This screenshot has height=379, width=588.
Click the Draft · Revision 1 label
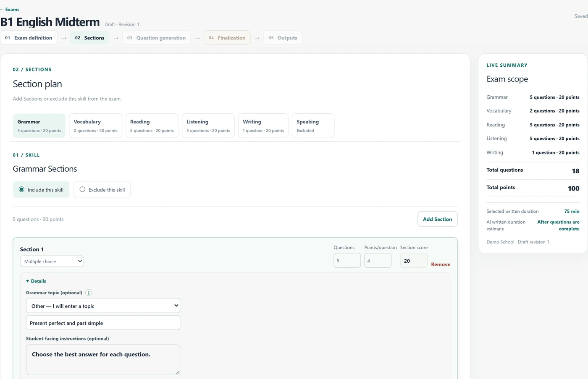click(x=122, y=24)
